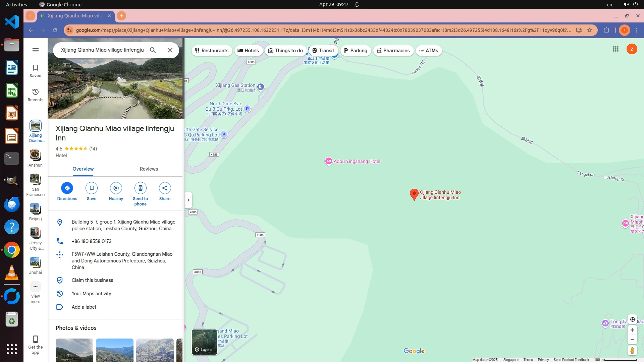Switch to the Reviews tab
Viewport: 644px width, 362px height.
pyautogui.click(x=149, y=169)
